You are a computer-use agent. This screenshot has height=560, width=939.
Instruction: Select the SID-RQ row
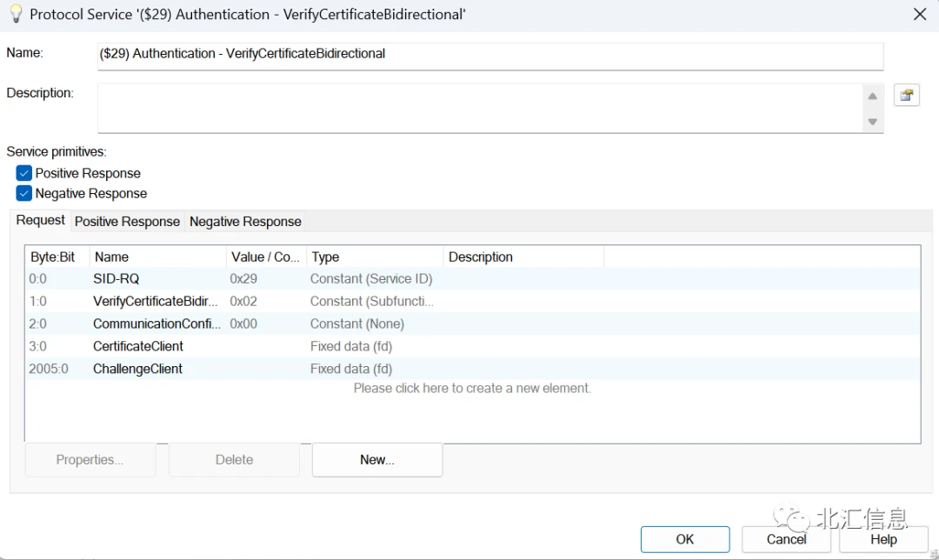116,279
